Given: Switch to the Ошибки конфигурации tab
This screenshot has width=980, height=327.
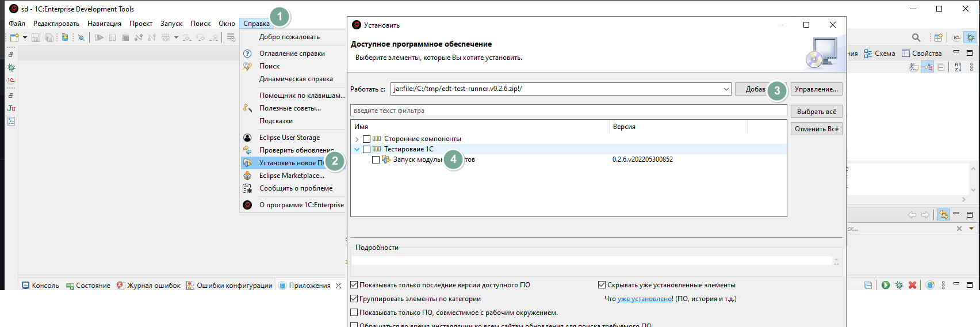Looking at the screenshot, I should coord(229,286).
